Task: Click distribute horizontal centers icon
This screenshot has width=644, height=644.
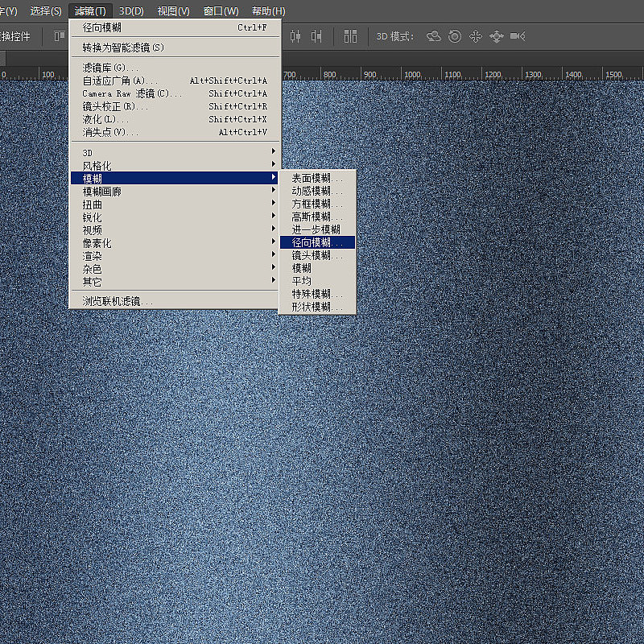Action: tap(295, 36)
